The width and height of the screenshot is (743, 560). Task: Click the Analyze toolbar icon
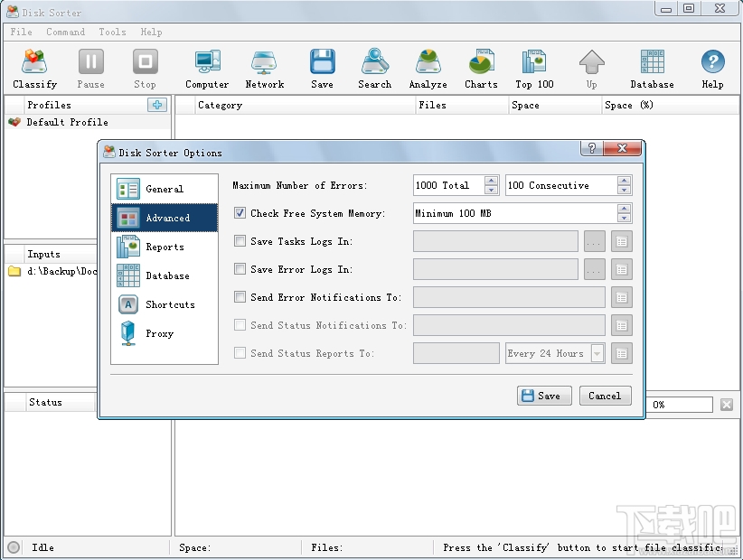(428, 70)
